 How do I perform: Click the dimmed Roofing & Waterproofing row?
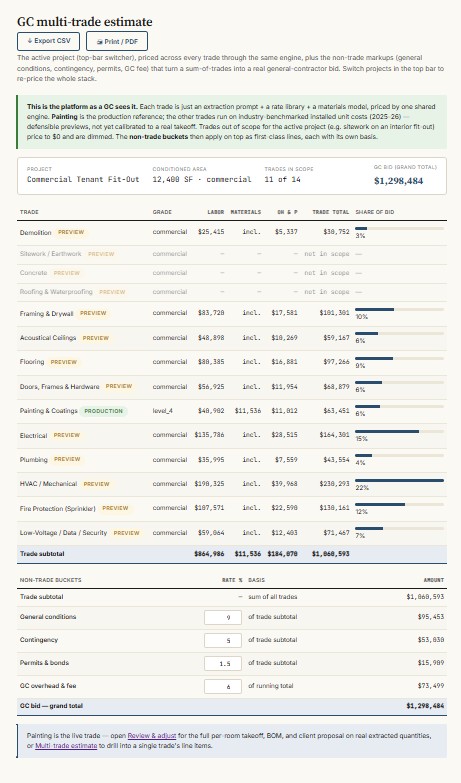232,292
